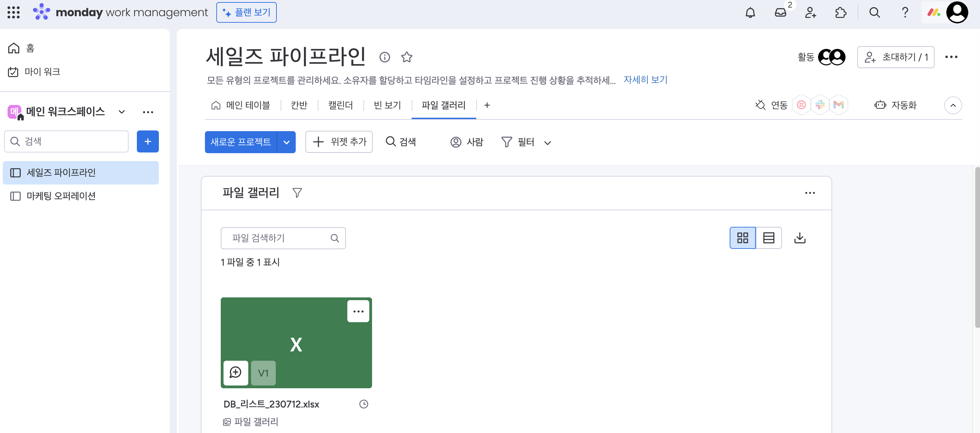This screenshot has height=433, width=980.
Task: Click the board info icon beside title
Action: (385, 57)
